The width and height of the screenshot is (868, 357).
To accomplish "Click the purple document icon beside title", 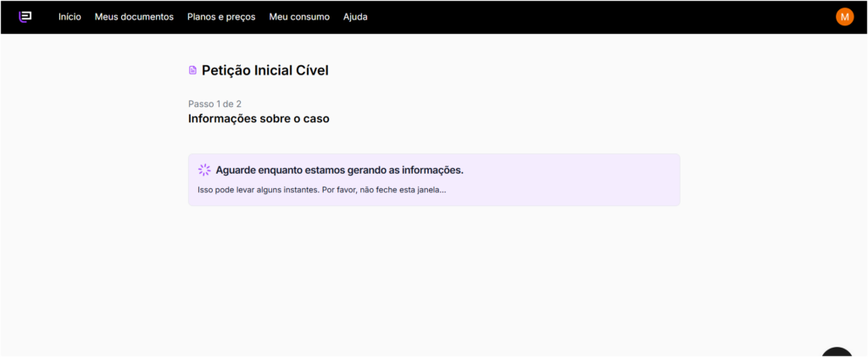I will 192,70.
